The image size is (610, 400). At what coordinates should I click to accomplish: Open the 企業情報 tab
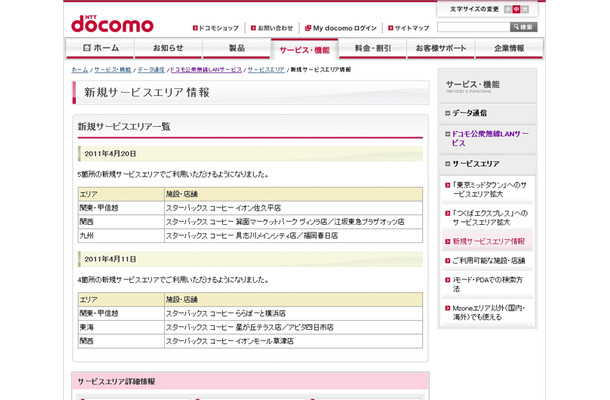509,48
